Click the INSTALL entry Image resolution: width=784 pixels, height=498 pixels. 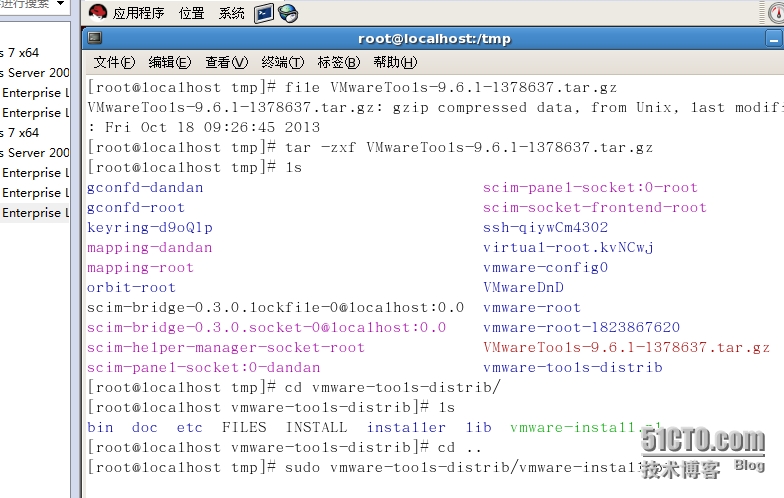tap(316, 428)
